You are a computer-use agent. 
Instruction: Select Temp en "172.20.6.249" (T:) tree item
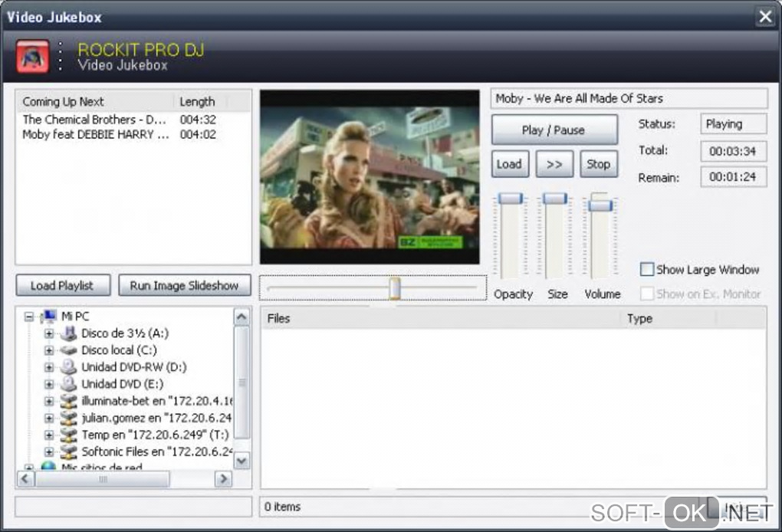coord(155,435)
